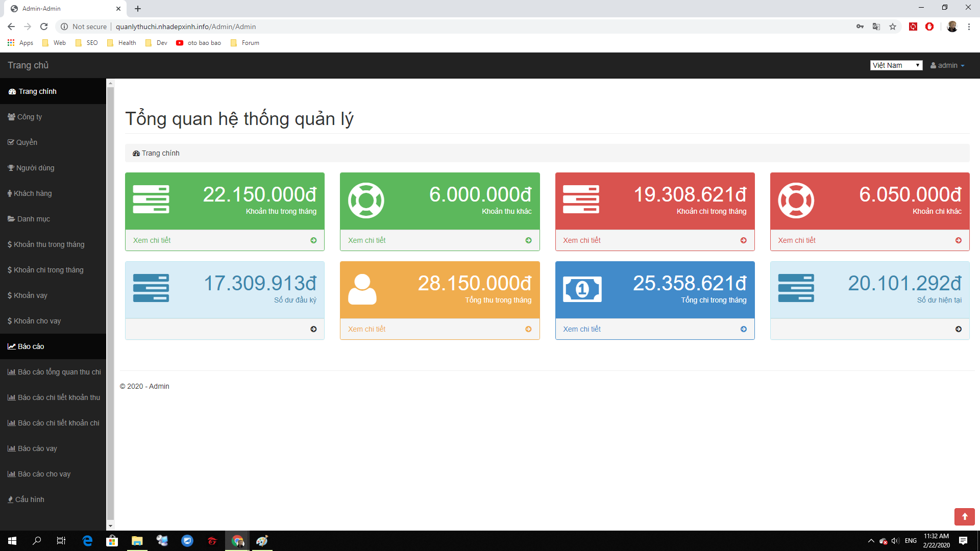Open Cấu hình in the sidebar

[30, 499]
